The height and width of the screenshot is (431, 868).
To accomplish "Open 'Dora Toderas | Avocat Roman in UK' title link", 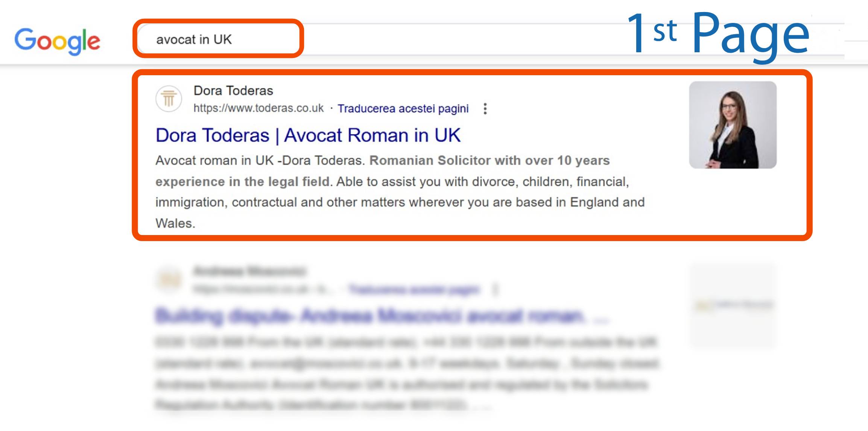I will click(308, 135).
